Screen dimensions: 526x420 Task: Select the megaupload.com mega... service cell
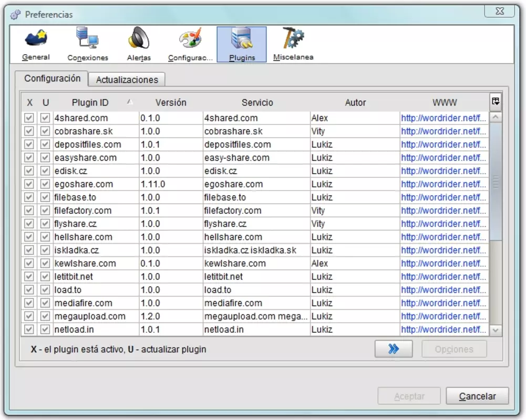point(256,316)
